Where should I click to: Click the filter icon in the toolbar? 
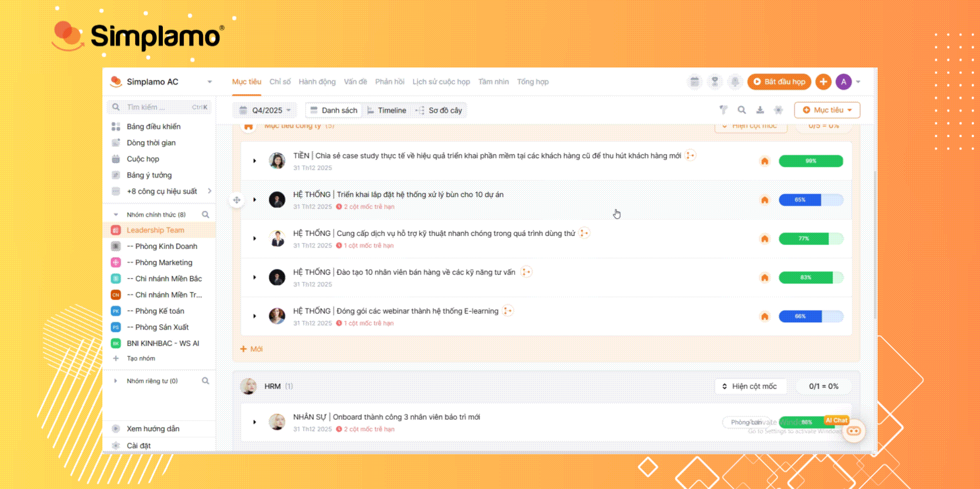coord(723,110)
